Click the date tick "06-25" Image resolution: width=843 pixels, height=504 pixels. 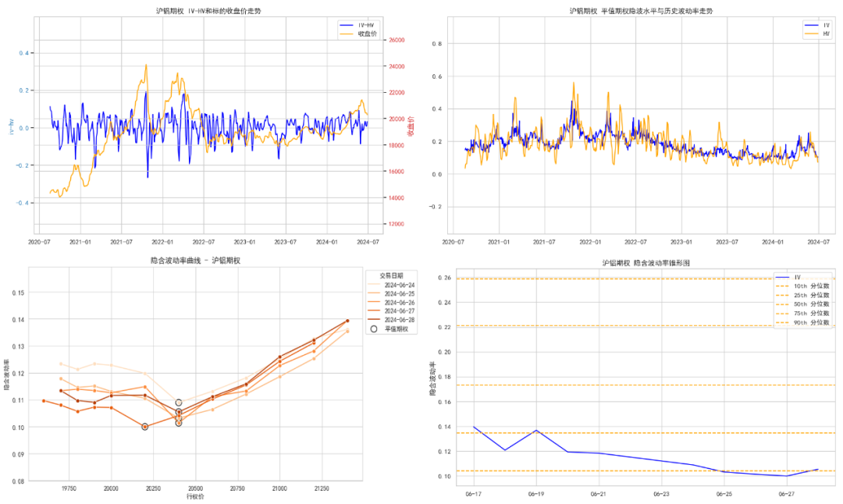[724, 494]
